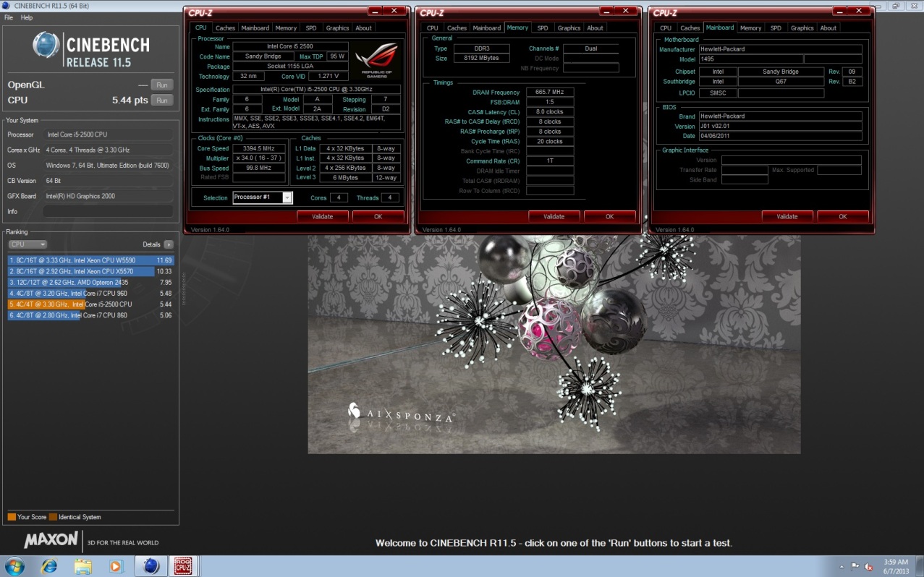Click the Identical System legend swatch

click(x=53, y=517)
